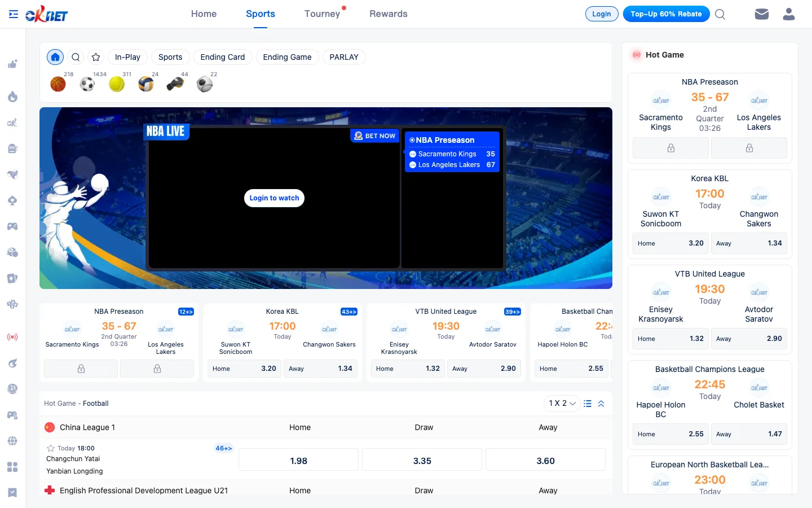The height and width of the screenshot is (508, 812).
Task: Pick Away 1.34 in Hot Game Korea KBL
Action: pyautogui.click(x=749, y=243)
